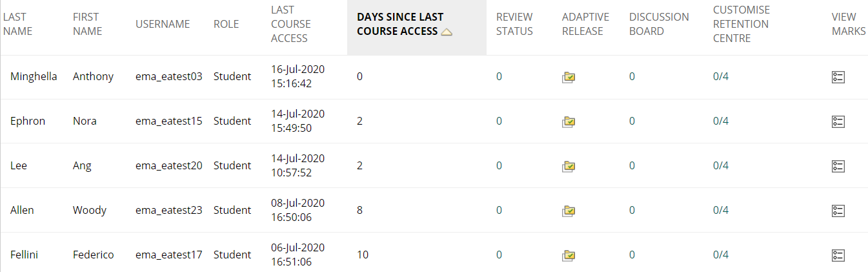Sort table by Last Name column

click(x=17, y=24)
